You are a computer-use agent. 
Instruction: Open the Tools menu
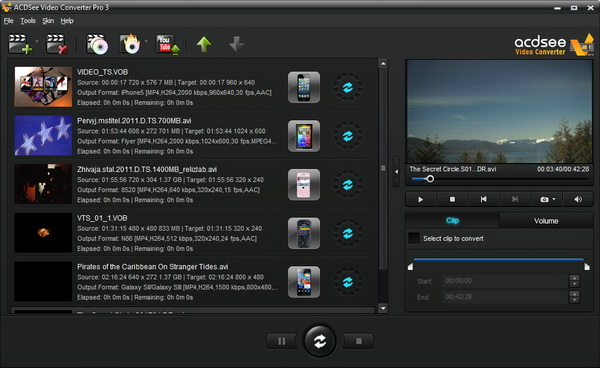(28, 21)
